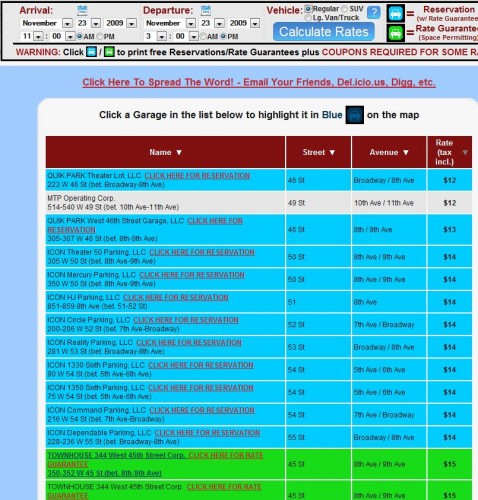
Task: Sort the list by Rate column header
Action: coord(449,152)
